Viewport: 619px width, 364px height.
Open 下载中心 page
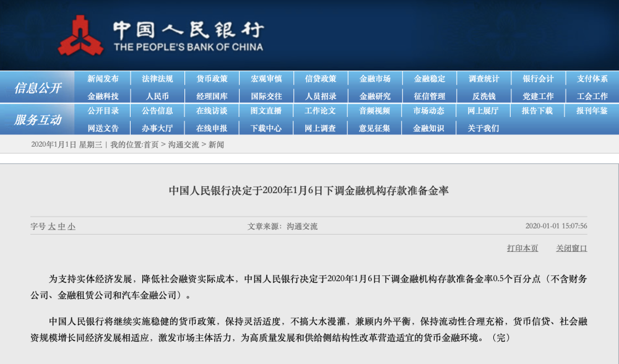266,128
